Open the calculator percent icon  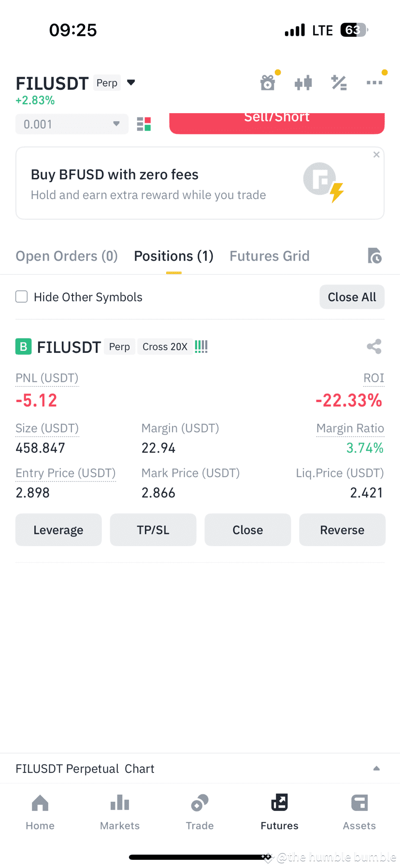[339, 83]
